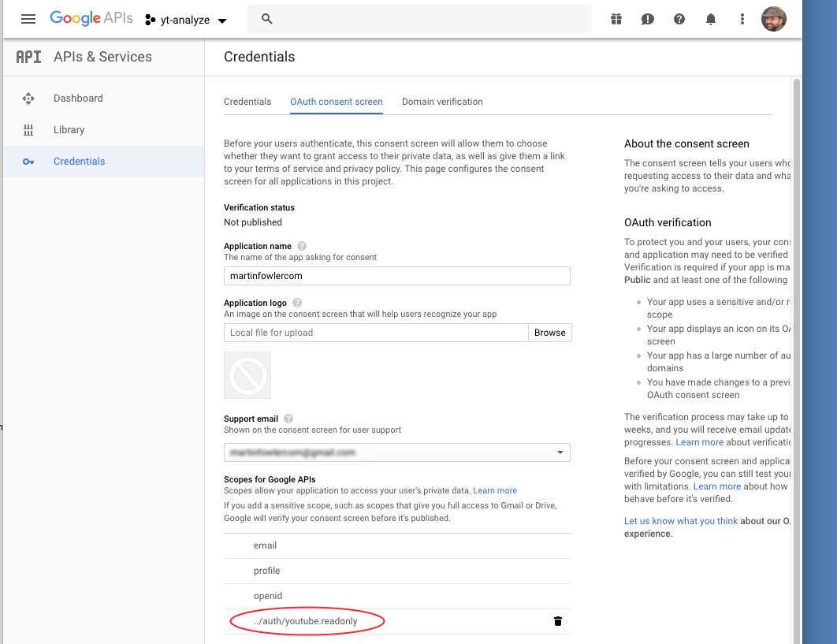Image resolution: width=837 pixels, height=644 pixels.
Task: Click in the Application name text field
Action: (396, 276)
